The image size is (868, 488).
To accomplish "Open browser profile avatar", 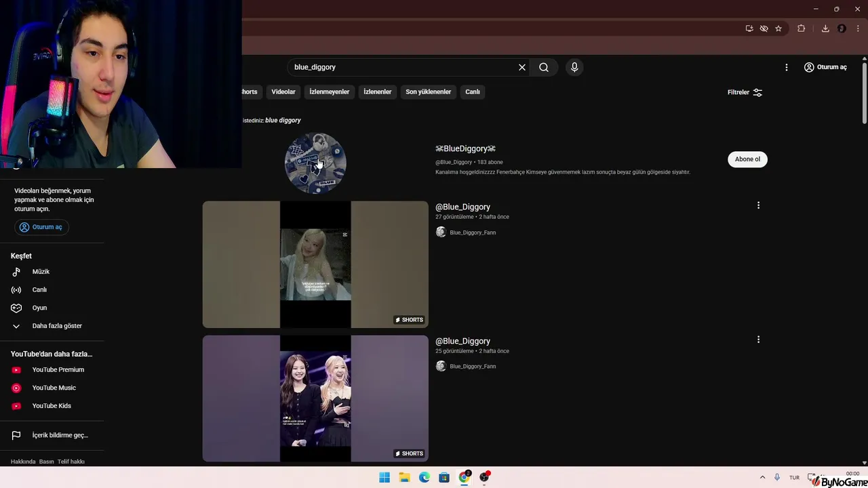I will [842, 28].
